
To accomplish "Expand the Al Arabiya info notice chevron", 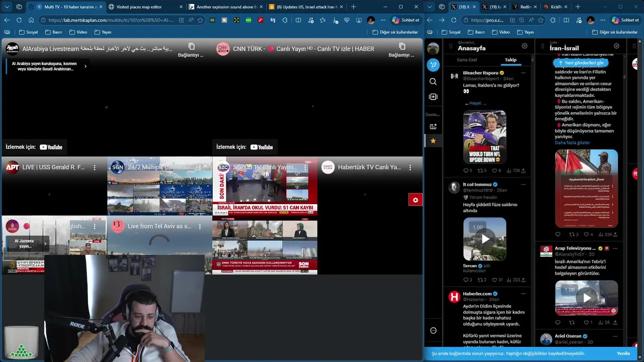I will tap(85, 66).
